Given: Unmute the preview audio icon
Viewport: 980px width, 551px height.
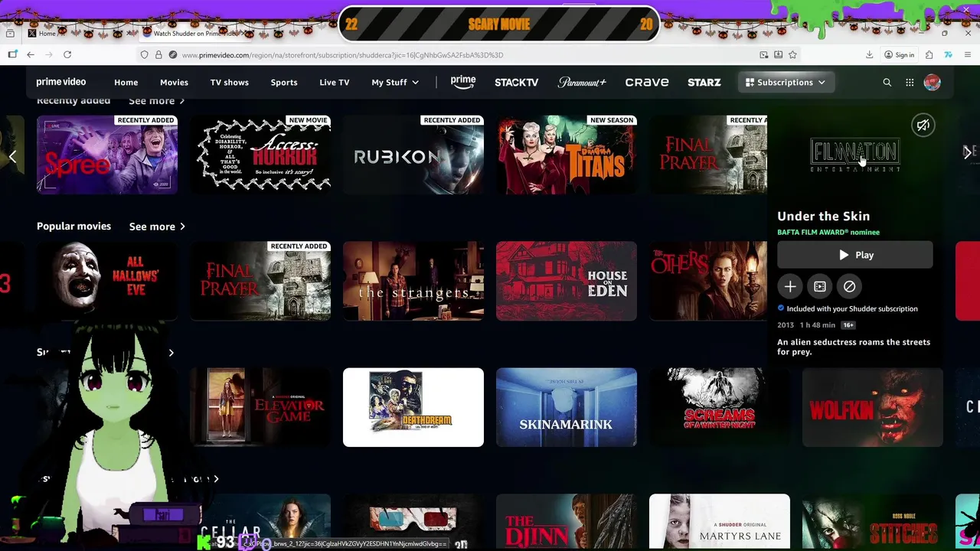Looking at the screenshot, I should 923,126.
